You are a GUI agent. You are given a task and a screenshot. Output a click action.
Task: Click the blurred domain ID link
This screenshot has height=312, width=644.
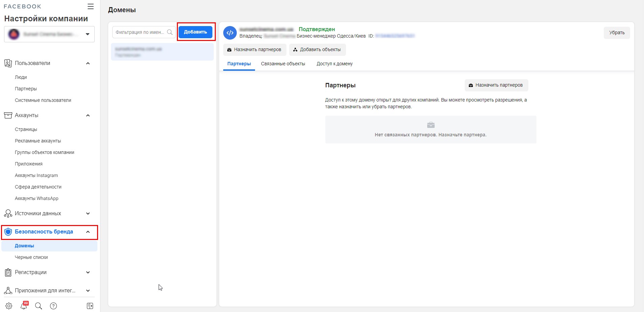[x=395, y=36]
